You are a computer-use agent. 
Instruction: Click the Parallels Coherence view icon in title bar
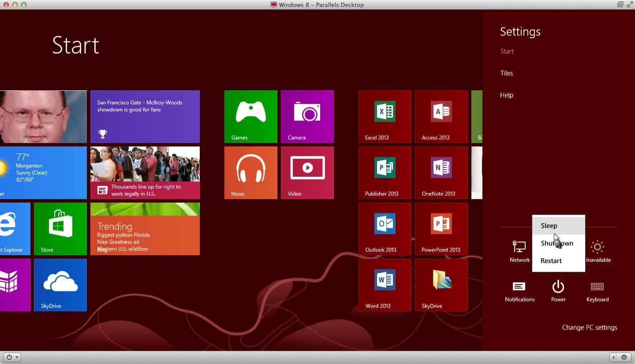pyautogui.click(x=620, y=5)
